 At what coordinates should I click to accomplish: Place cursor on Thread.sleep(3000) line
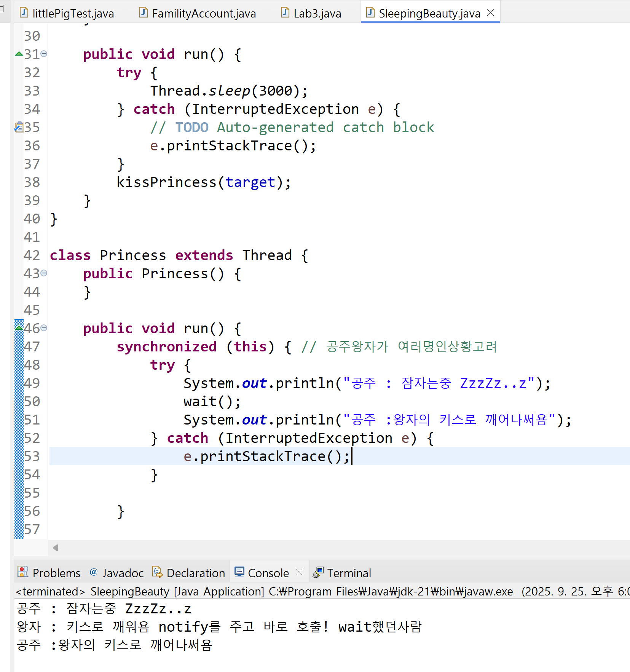229,91
